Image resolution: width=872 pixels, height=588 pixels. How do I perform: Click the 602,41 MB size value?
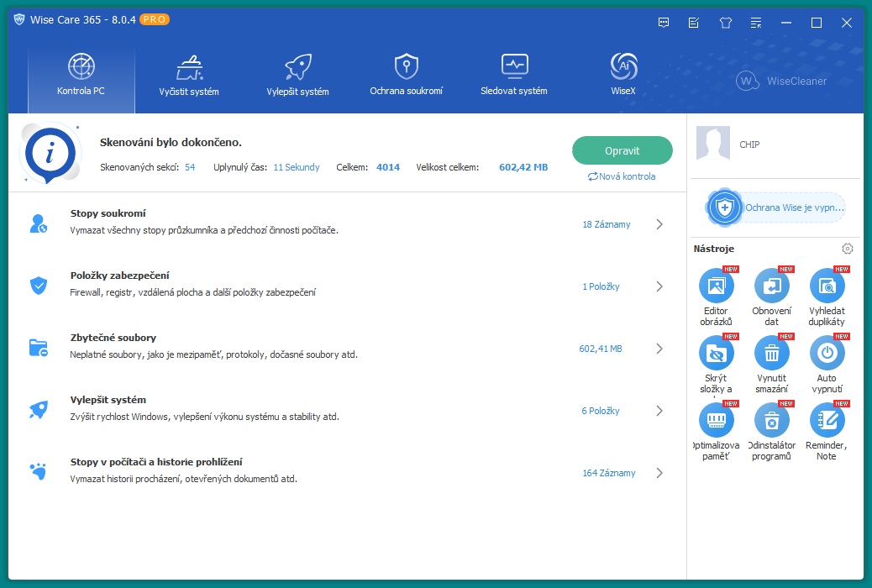coord(601,349)
